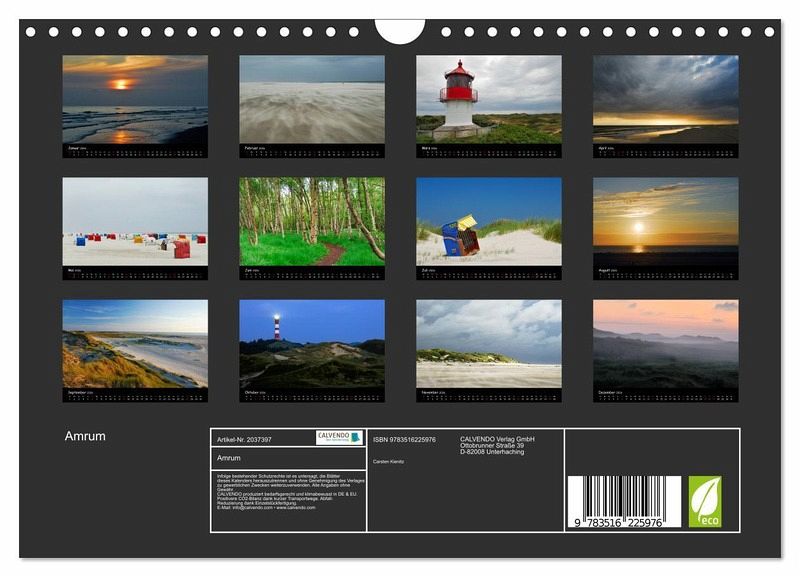Screen dimensions: 800x577
Task: Click the ISBN 9783516225976 text line
Action: (x=404, y=439)
